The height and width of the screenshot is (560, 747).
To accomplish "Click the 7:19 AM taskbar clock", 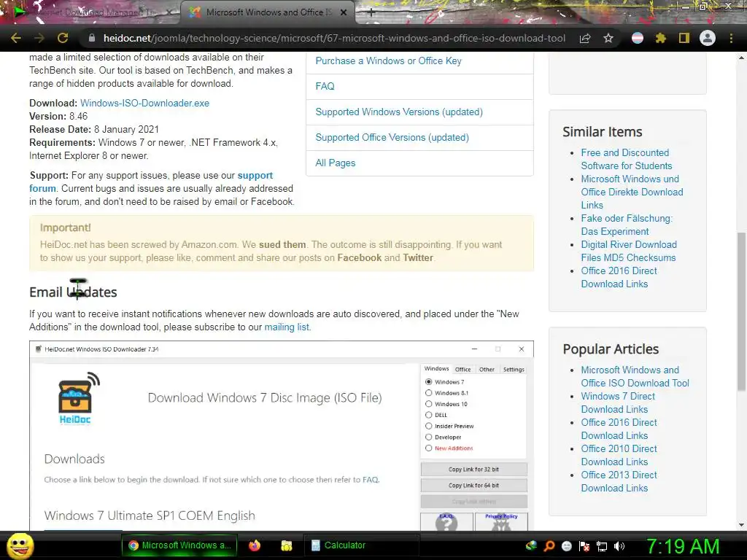I will 683,546.
